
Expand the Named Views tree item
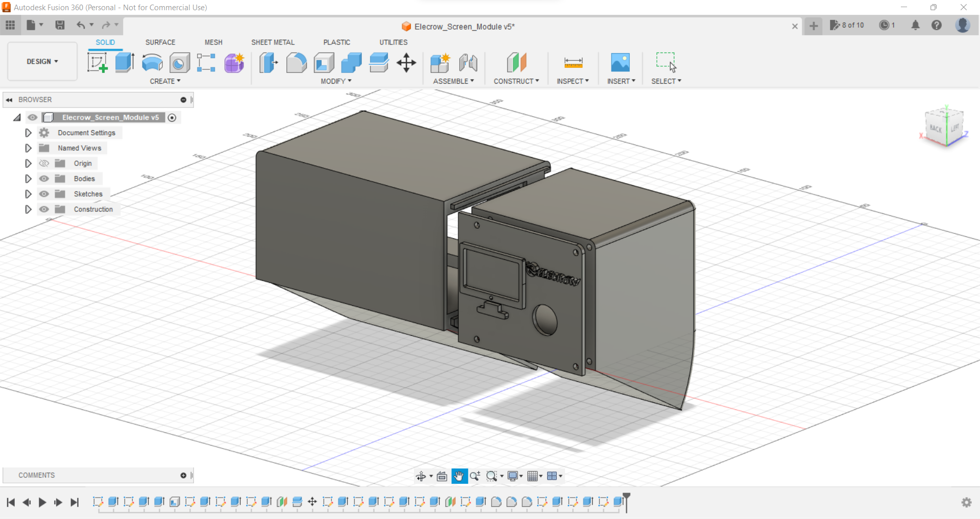pos(28,148)
